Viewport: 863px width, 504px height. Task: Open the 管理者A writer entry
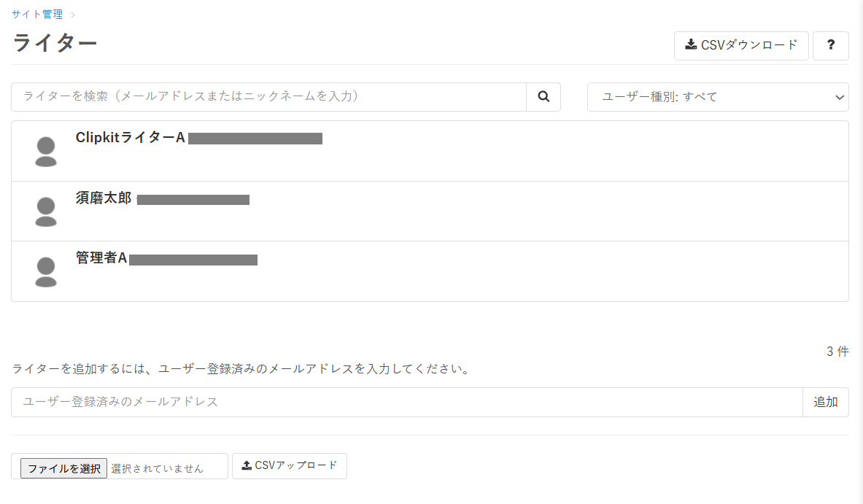101,258
